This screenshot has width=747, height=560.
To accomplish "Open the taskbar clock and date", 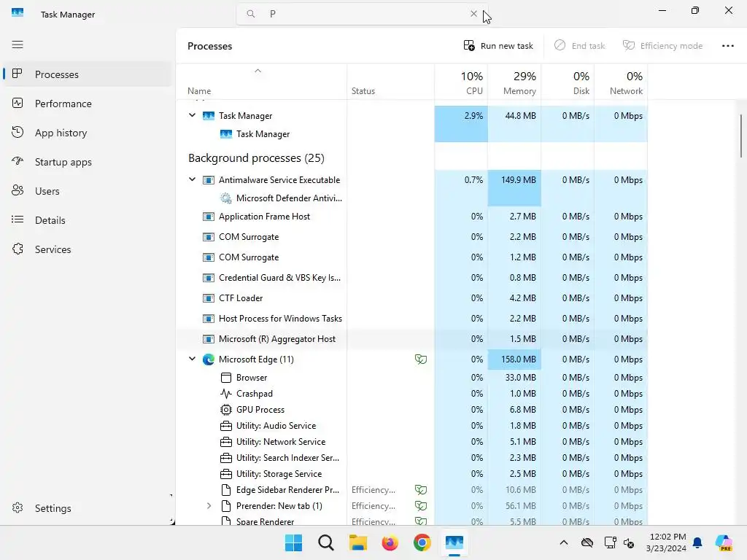I will click(x=666, y=542).
